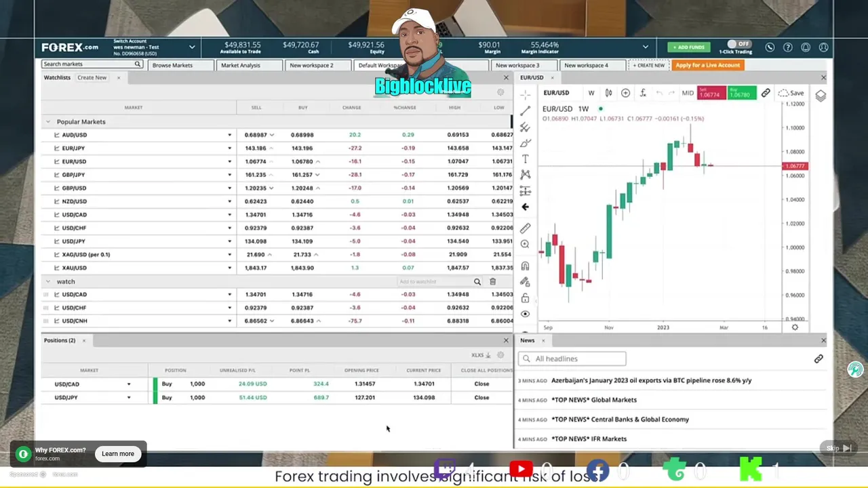Open the indicators fx menu
Viewport: 868px width, 488px height.
pyautogui.click(x=643, y=93)
